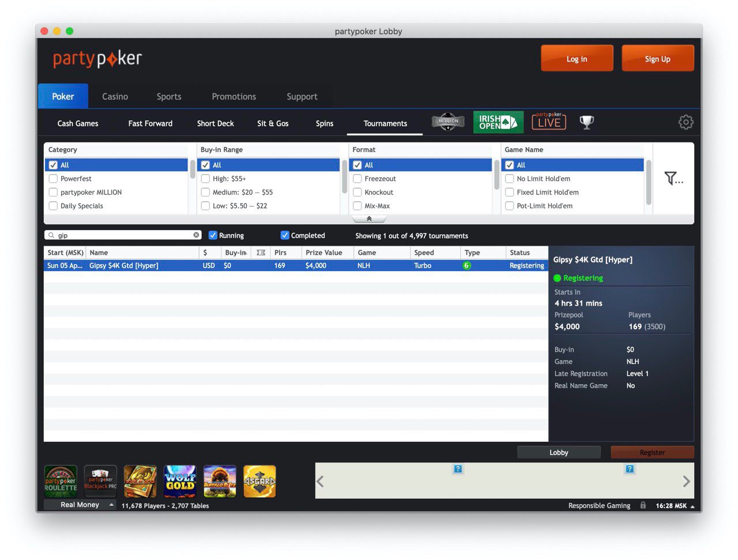Sort by the ticket icon column

(261, 253)
